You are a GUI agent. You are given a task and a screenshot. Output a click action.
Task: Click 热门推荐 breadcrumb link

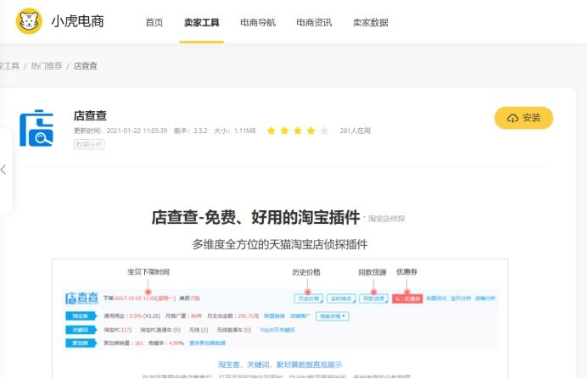coord(47,66)
